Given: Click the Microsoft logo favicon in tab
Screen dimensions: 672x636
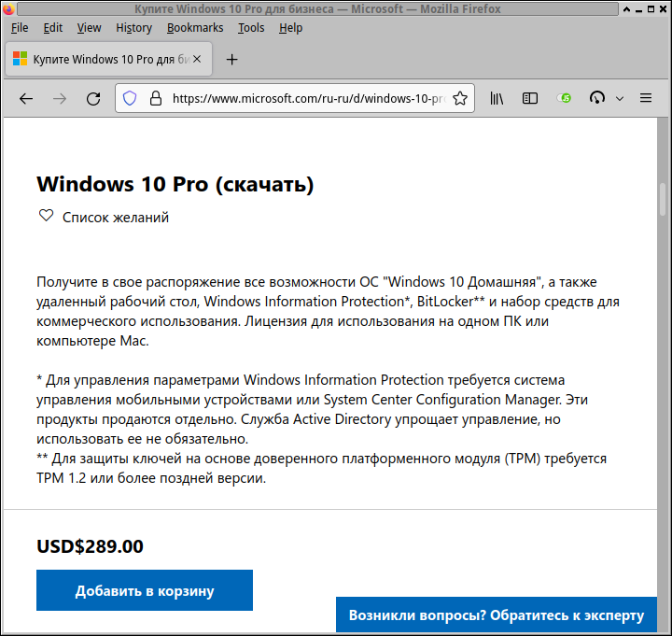Looking at the screenshot, I should point(21,59).
